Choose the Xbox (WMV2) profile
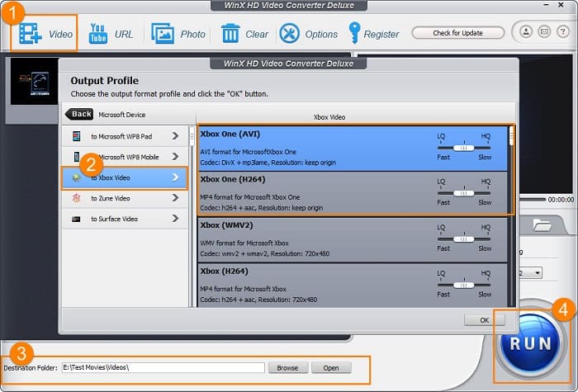 pyautogui.click(x=353, y=240)
